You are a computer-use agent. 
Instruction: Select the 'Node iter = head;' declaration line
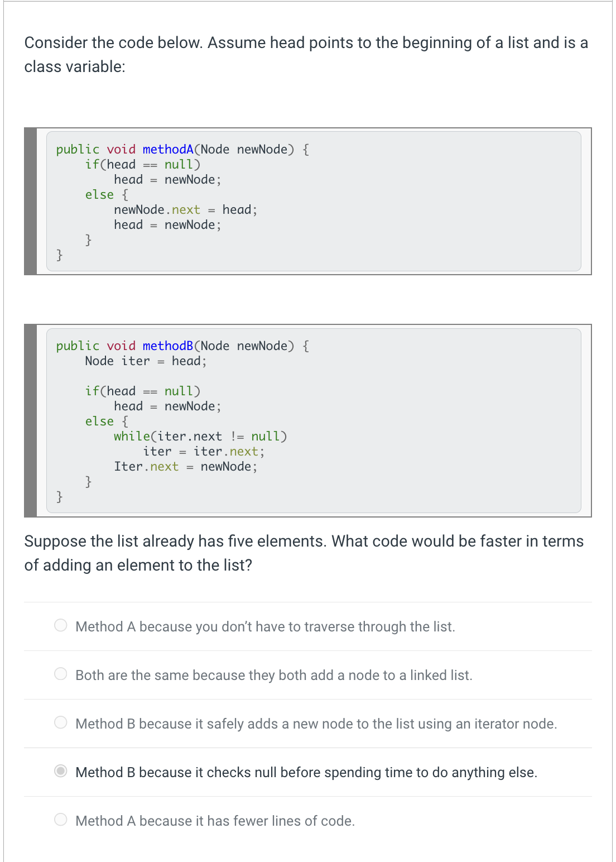coord(146,361)
